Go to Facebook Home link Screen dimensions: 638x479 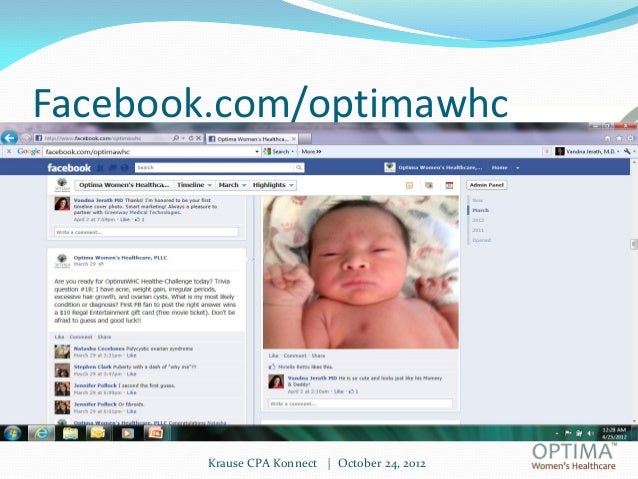499,168
